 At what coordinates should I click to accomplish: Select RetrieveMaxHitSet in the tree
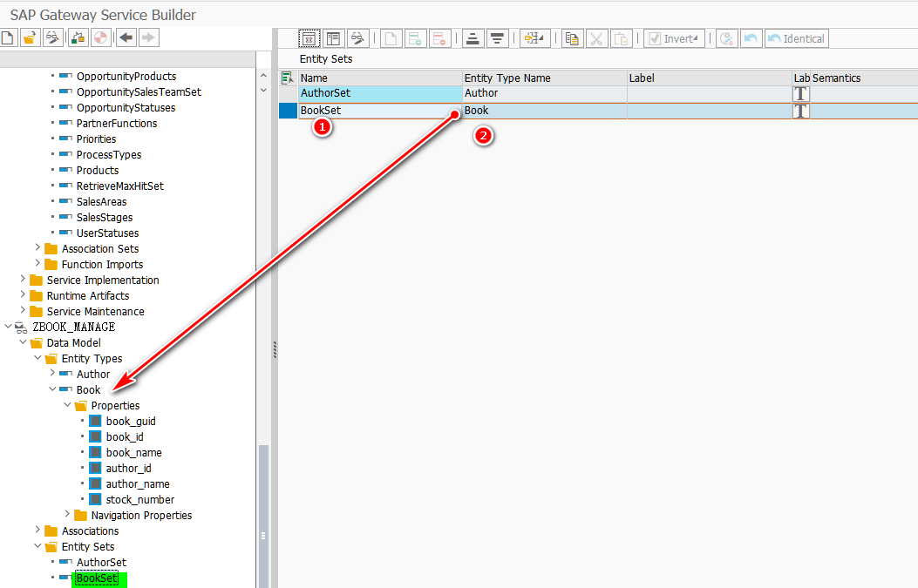120,186
